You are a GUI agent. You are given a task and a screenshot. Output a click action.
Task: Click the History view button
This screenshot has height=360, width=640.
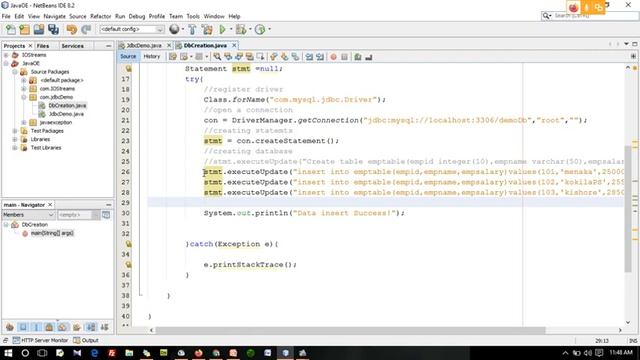coord(151,57)
